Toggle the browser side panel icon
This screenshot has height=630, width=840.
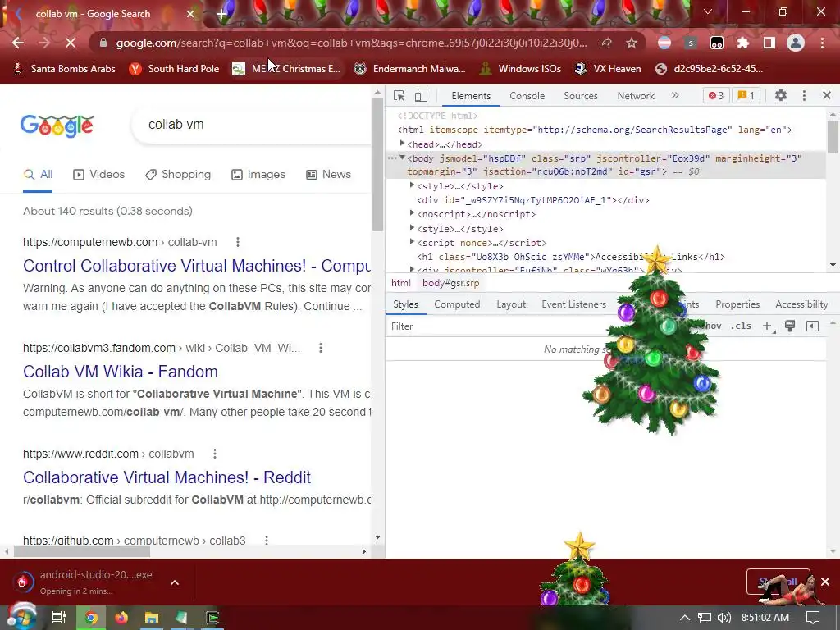[769, 43]
